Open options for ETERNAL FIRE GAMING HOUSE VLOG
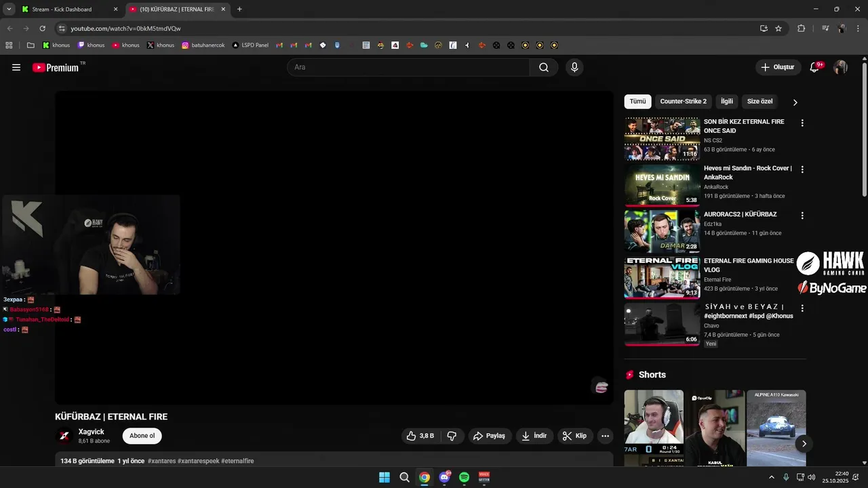The height and width of the screenshot is (488, 868). pos(802,262)
